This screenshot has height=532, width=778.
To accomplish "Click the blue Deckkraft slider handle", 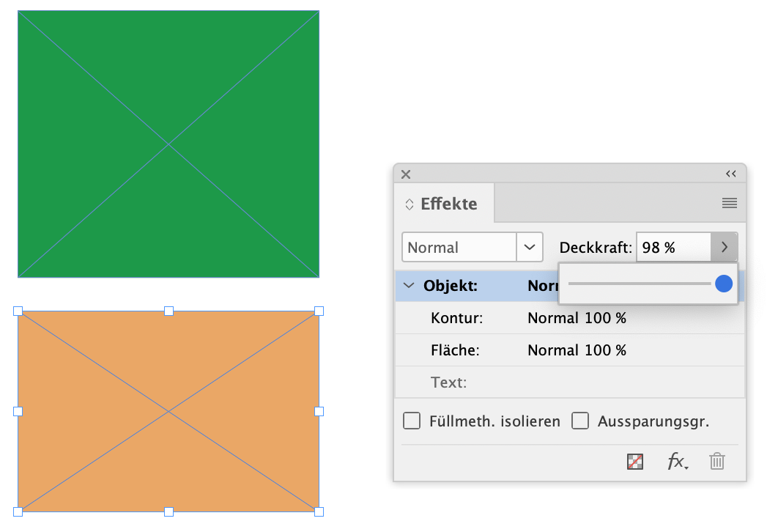I will point(724,284).
